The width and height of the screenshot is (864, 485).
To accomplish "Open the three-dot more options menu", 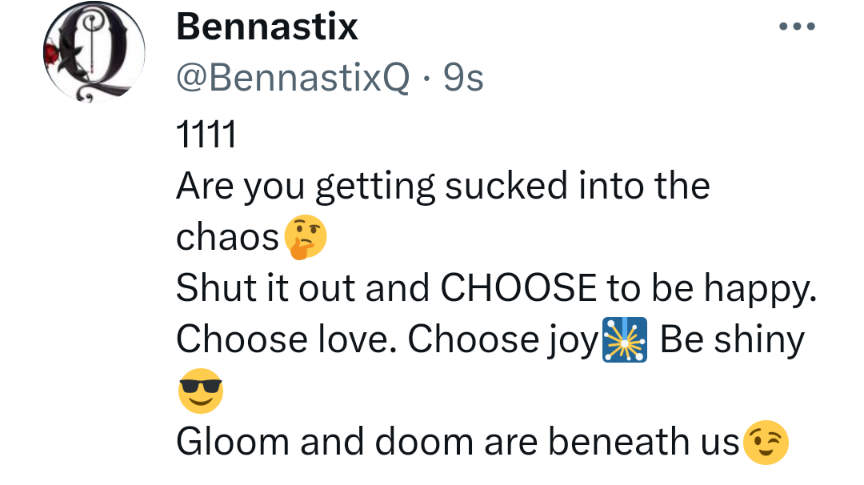I will (x=797, y=27).
